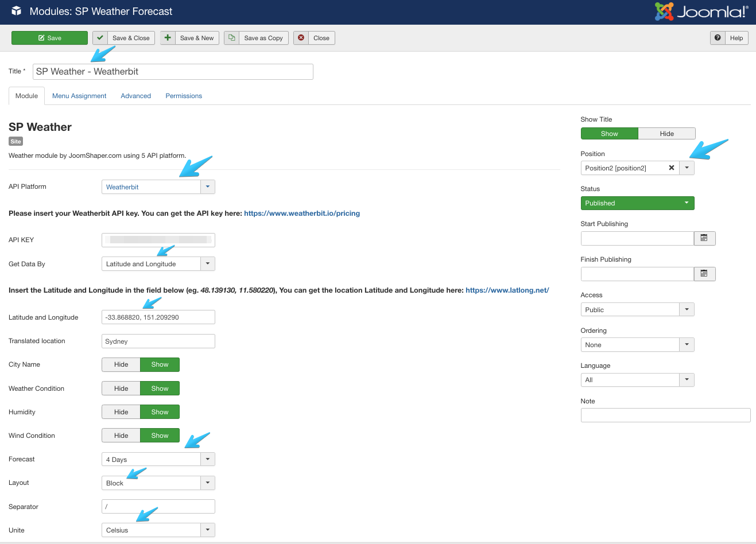Click the copy icon on Save as Copy
This screenshot has height=544, width=756.
231,38
